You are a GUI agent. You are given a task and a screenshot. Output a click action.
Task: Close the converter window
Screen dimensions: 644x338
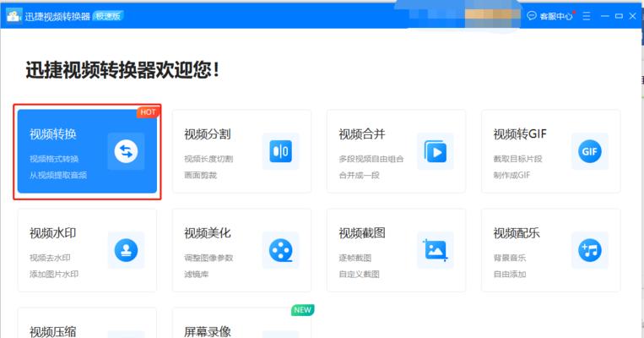pos(633,16)
